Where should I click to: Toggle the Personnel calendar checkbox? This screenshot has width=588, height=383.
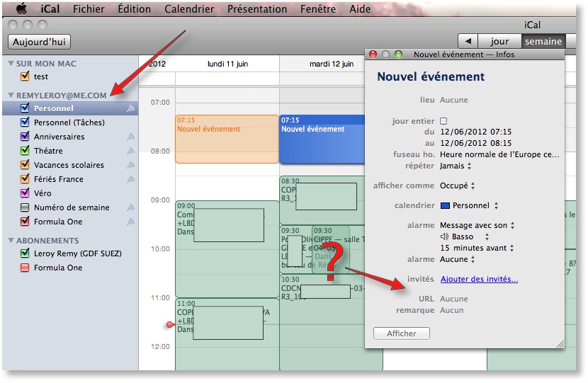tap(25, 108)
